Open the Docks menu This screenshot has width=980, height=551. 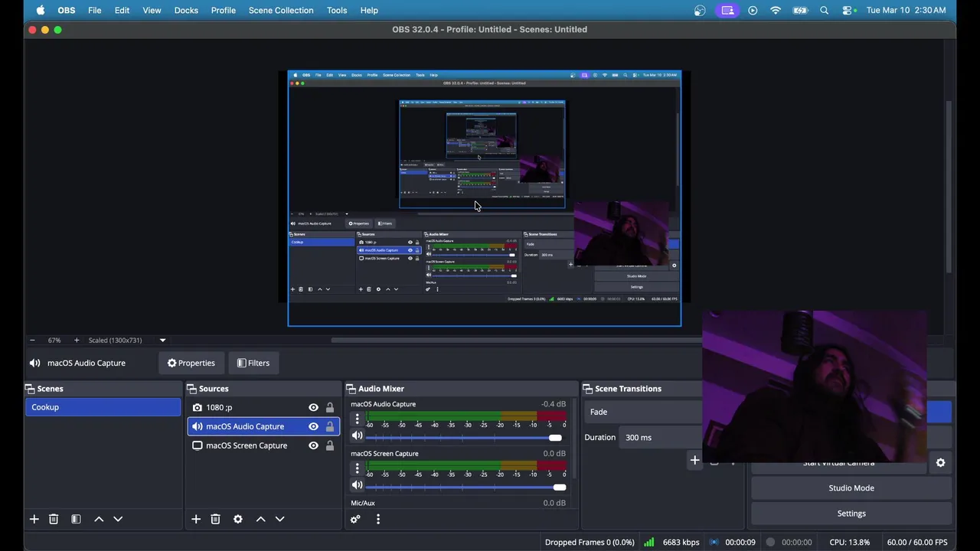point(186,11)
